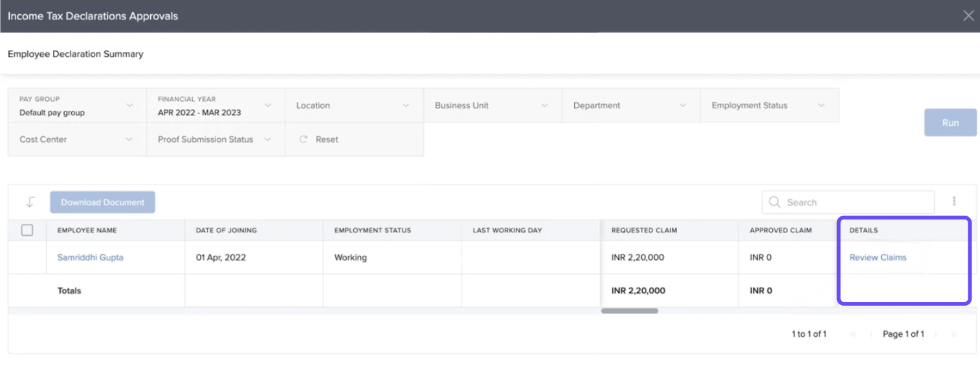Open the three-dot table options menu
Screen dimensions: 980x375
pyautogui.click(x=953, y=201)
